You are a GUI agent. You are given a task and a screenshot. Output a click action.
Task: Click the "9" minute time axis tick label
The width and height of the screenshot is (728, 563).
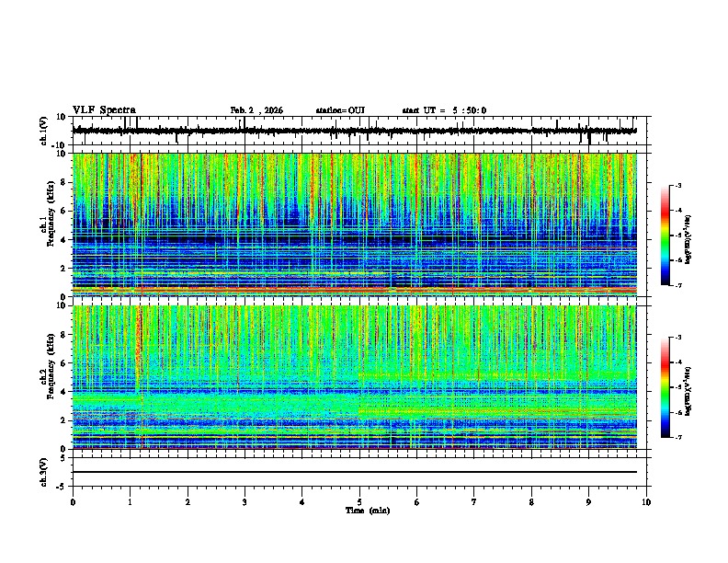click(588, 502)
